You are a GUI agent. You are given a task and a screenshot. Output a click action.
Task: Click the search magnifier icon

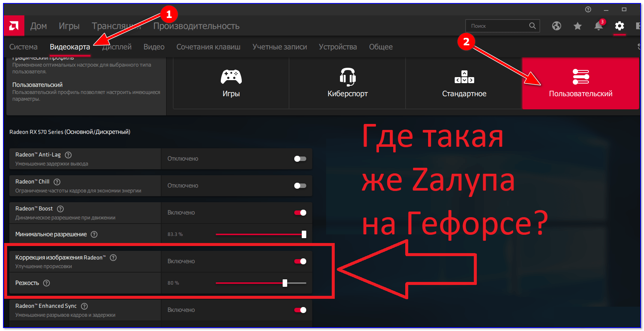coord(532,26)
